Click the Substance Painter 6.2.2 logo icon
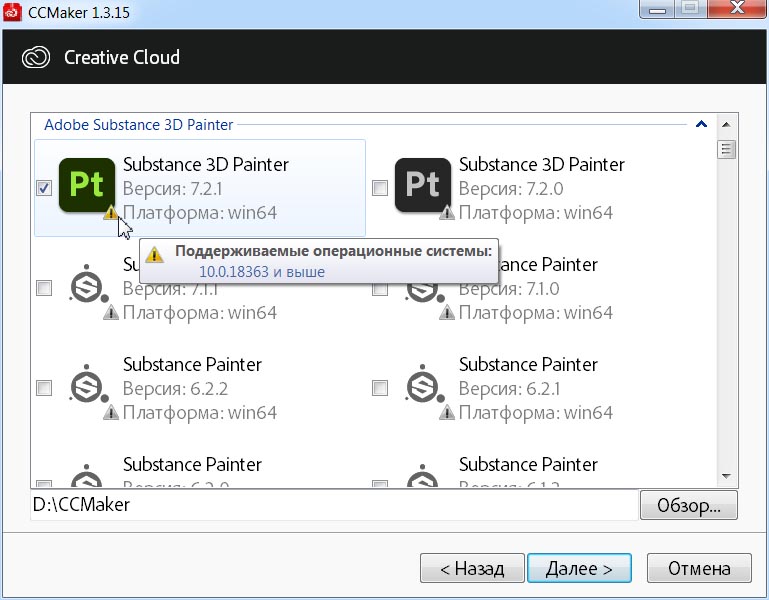Image resolution: width=769 pixels, height=600 pixels. tap(88, 385)
